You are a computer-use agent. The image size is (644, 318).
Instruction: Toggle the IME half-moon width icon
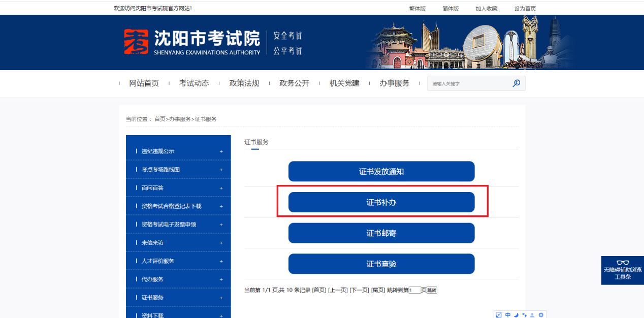tap(516, 315)
